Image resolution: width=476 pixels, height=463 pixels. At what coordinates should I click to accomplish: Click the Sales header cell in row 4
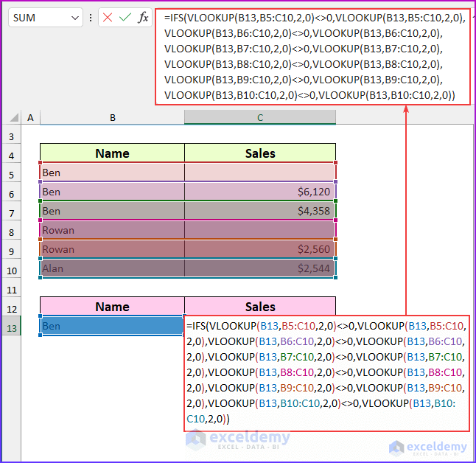tap(260, 153)
